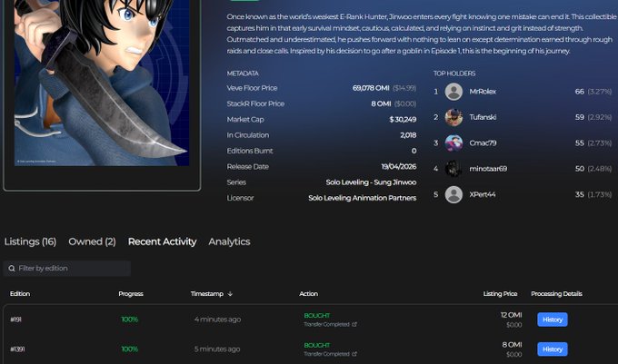Viewport: 618px width, 364px height.
Task: Click 'Solo Leveling Animation Partners' licensor value
Action: pos(363,198)
